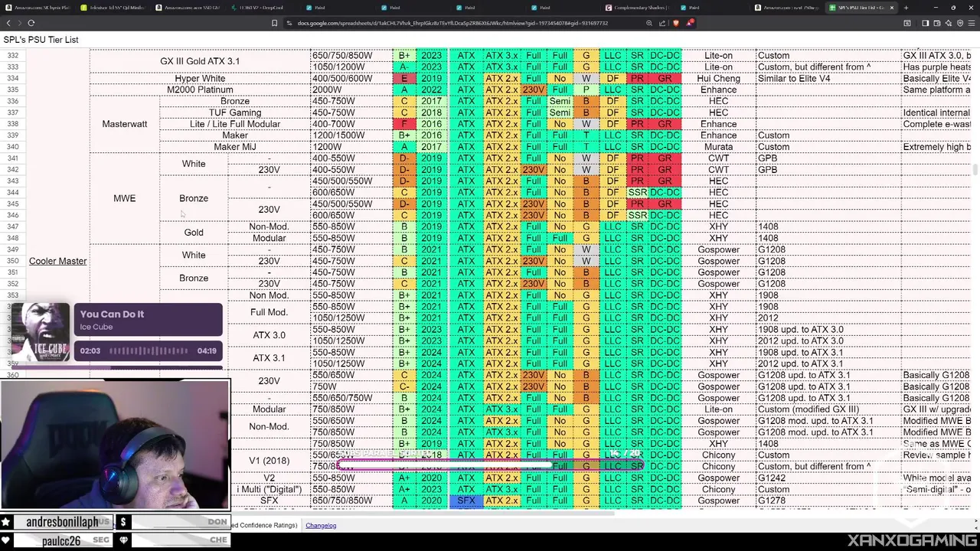Open the Brave Shields lion icon
The height and width of the screenshot is (551, 980).
coord(675,23)
